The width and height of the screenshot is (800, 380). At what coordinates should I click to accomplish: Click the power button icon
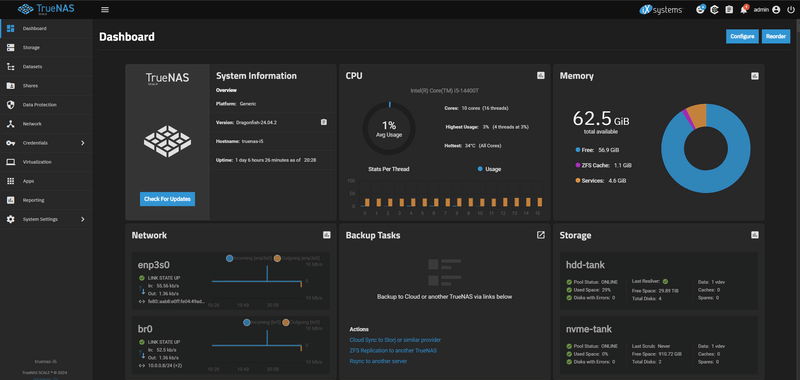click(790, 10)
